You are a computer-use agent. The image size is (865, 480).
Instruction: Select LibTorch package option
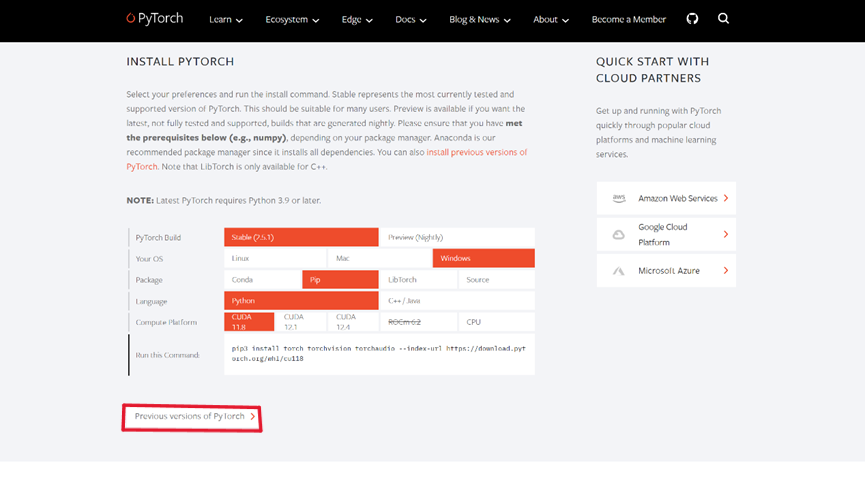pyautogui.click(x=418, y=280)
